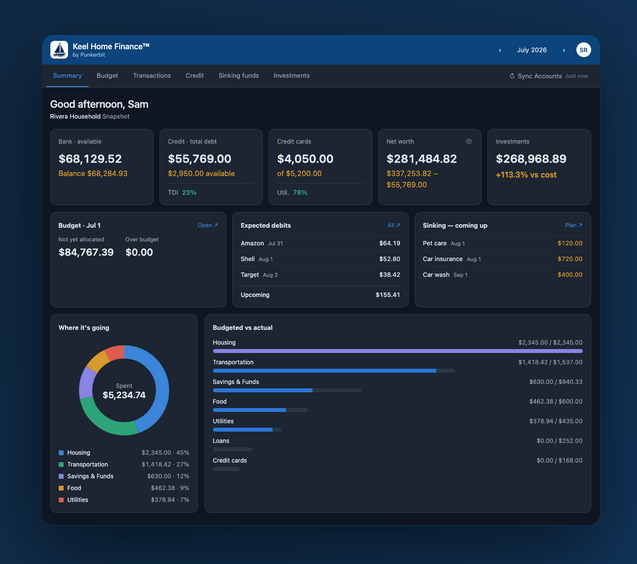This screenshot has height=564, width=637.
Task: Advance to next month with right chevron
Action: tap(563, 50)
